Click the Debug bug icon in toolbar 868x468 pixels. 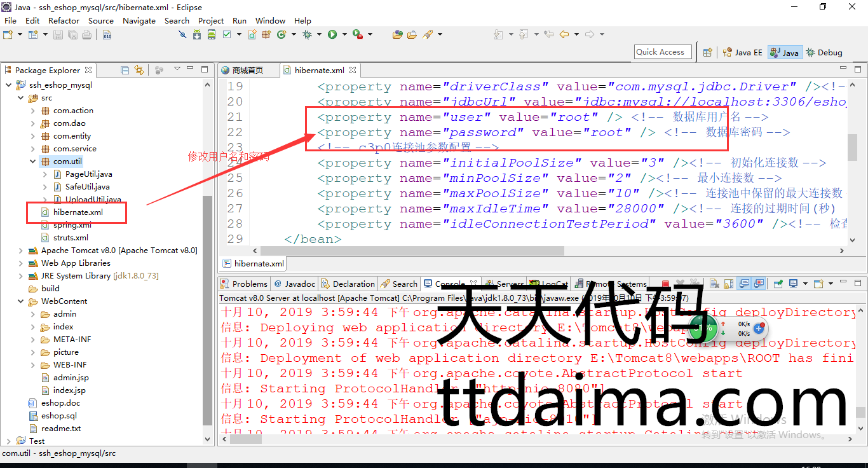[x=308, y=34]
